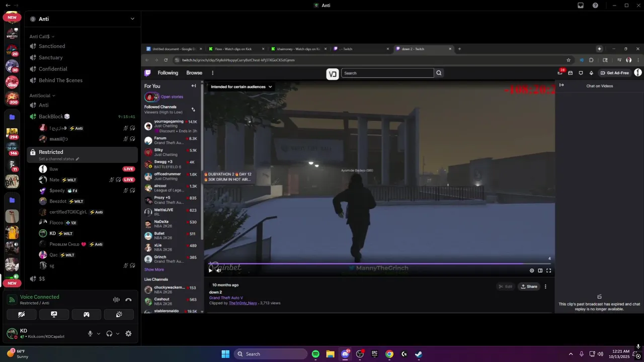The height and width of the screenshot is (362, 644).
Task: Expand the Anti server header menu
Action: point(132,19)
